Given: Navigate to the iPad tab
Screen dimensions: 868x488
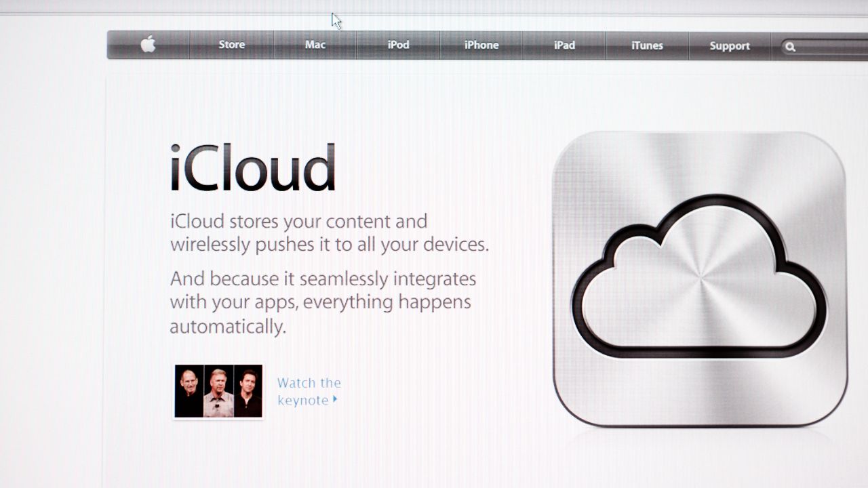Looking at the screenshot, I should [564, 45].
